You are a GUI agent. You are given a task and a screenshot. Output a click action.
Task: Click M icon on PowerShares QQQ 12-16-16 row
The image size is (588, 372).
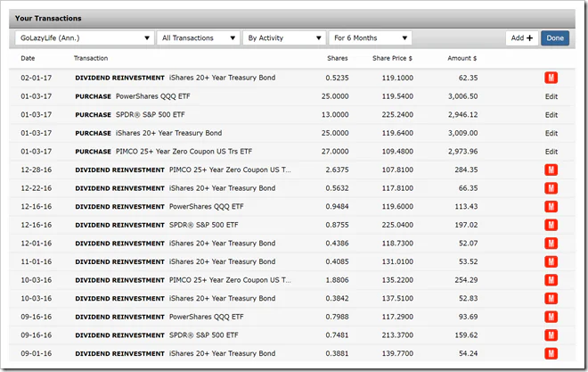tap(551, 206)
